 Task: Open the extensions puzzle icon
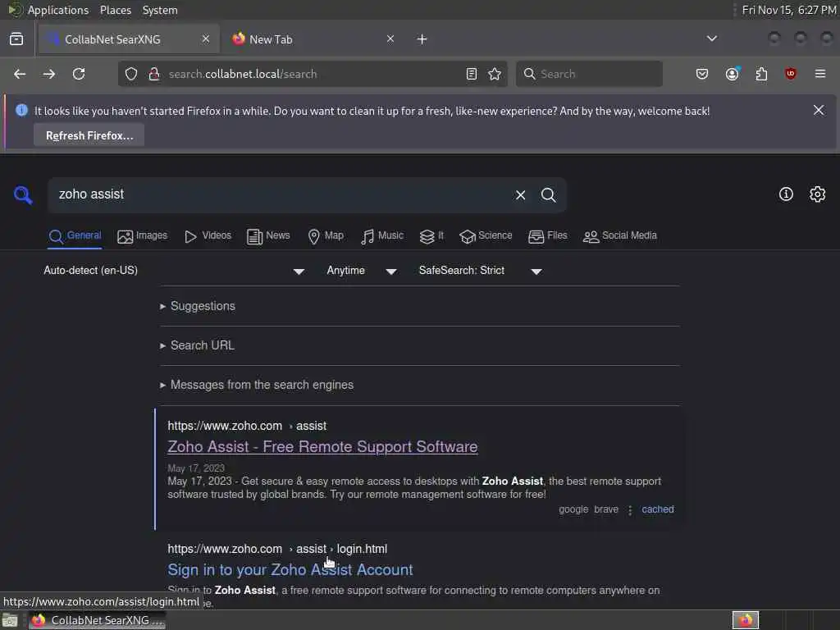click(x=761, y=74)
